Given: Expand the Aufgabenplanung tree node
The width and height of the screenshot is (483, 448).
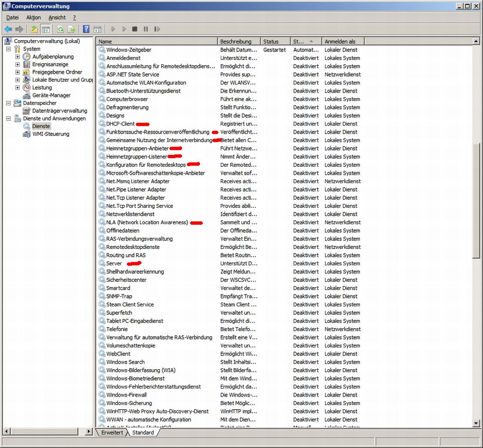Looking at the screenshot, I should click(17, 57).
